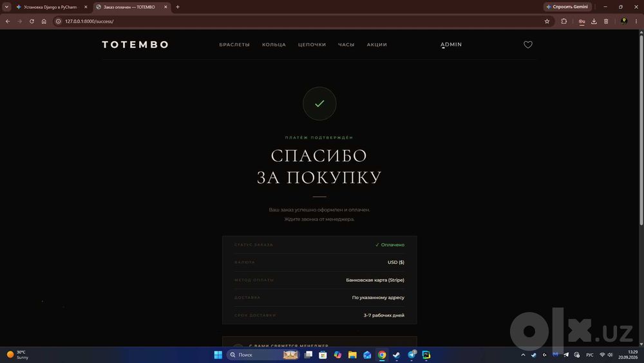View site information icon
Image resolution: width=644 pixels, height=363 pixels.
pos(59,21)
